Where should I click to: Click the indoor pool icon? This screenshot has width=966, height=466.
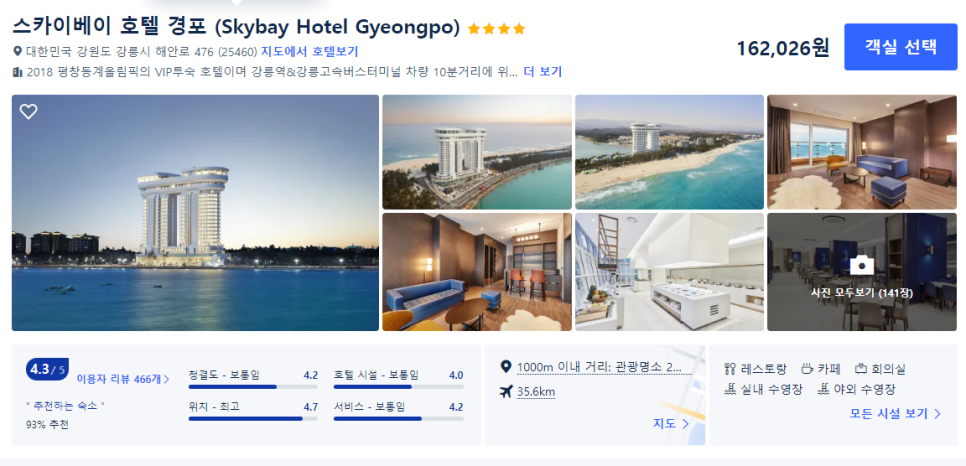[x=731, y=390]
